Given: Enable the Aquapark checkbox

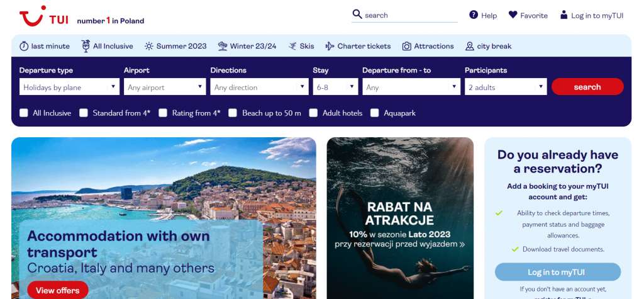Looking at the screenshot, I should coord(375,113).
